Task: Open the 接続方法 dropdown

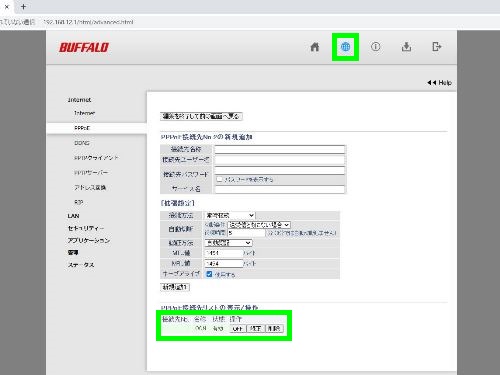Action: [x=230, y=215]
